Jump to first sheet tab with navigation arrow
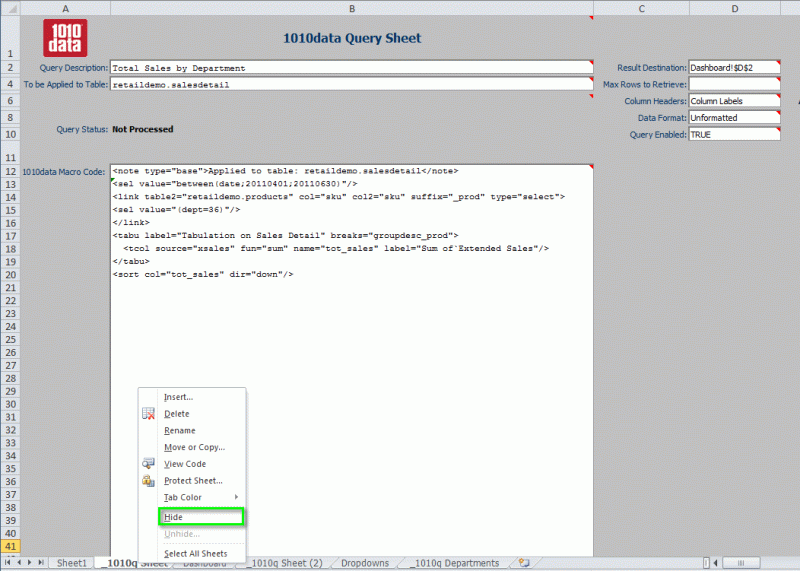This screenshot has width=800, height=571. pyautogui.click(x=8, y=562)
